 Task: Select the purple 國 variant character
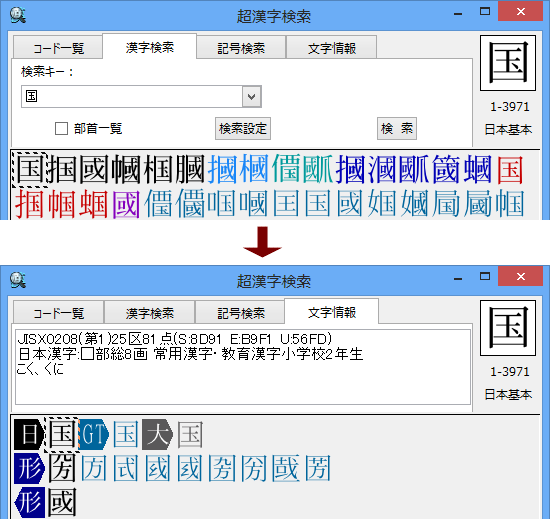[126, 204]
